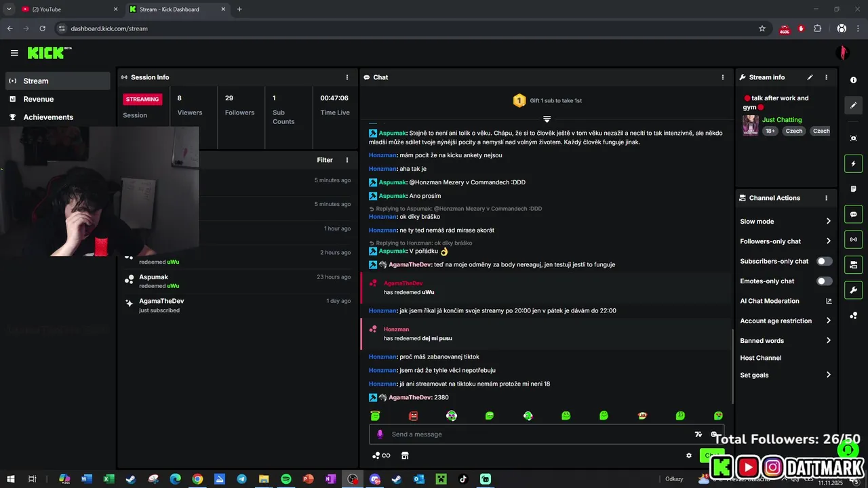Screen dimensions: 868x488
Task: Expand Banned words settings
Action: pos(786,341)
